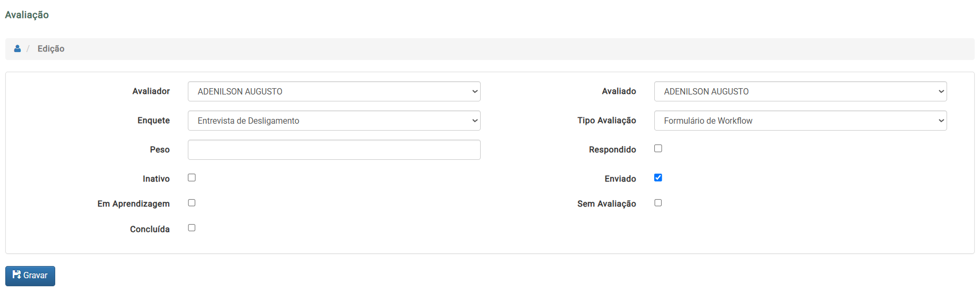
Task: Enable the Inativo checkbox
Action: (192, 178)
